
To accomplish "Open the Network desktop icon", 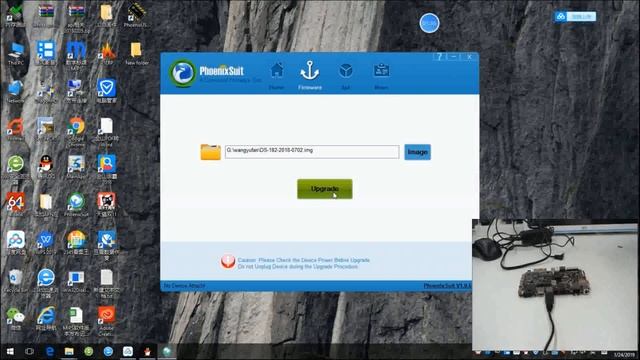I will point(15,91).
